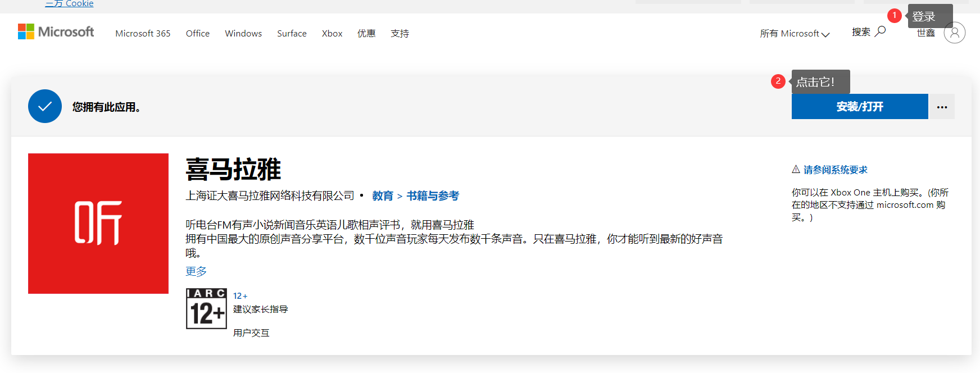Open the 教育 category link
Screen dimensions: 980x373
point(383,196)
